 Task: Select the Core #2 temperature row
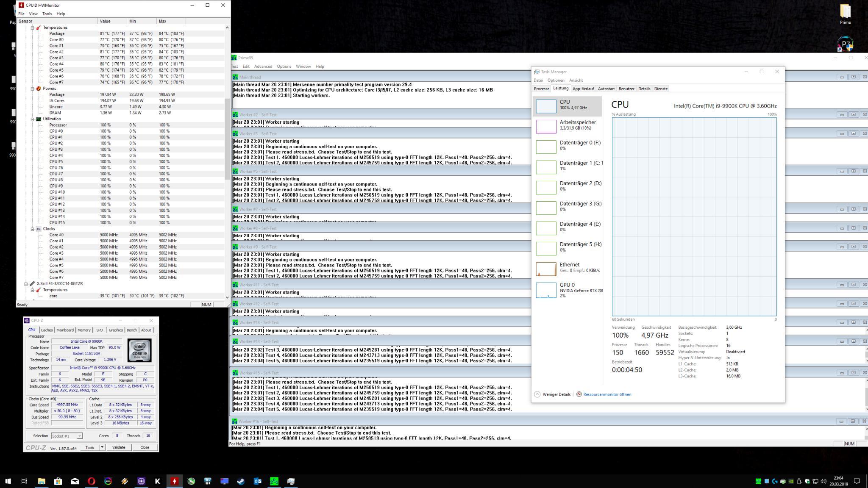(121, 52)
